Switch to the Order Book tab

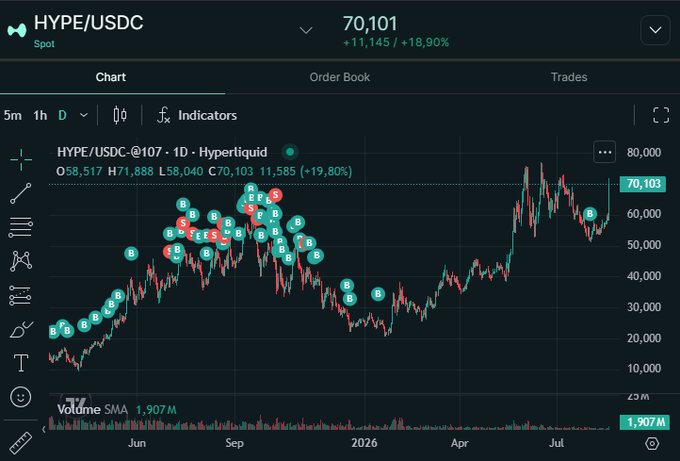point(340,77)
